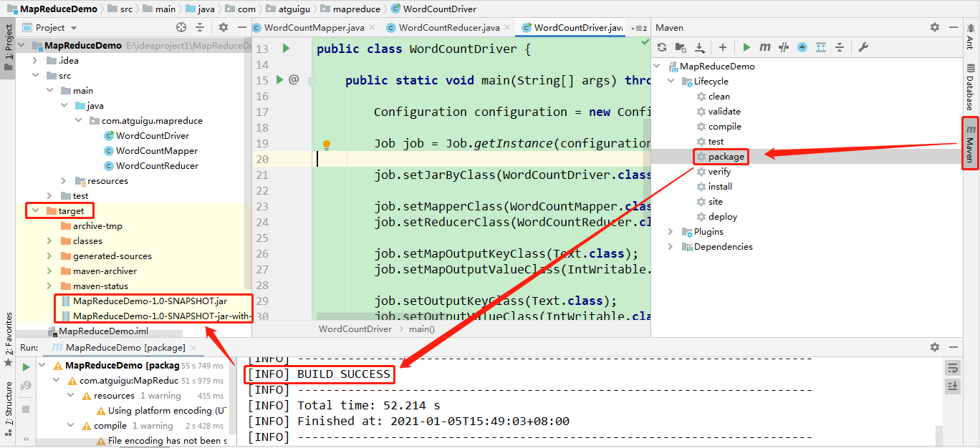The width and height of the screenshot is (980, 448).
Task: Close the MapReduceDemo [package] run tab
Action: click(194, 348)
